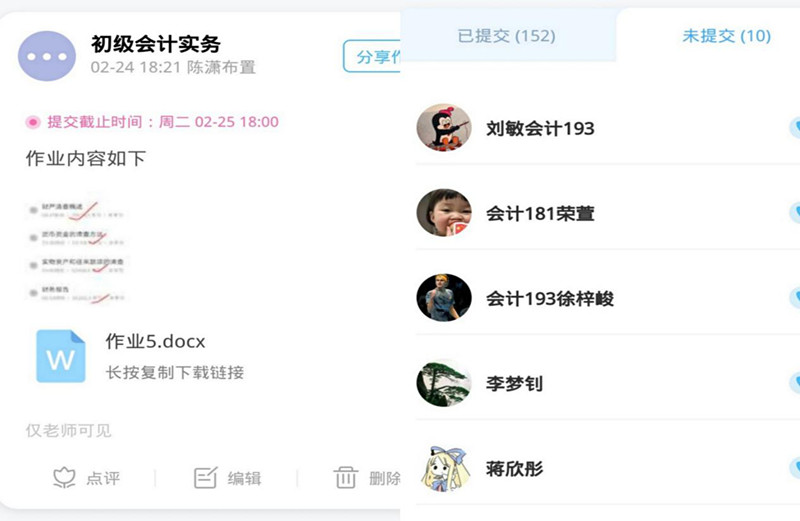Open the 作业5.docx Word file icon
The height and width of the screenshot is (521, 800).
[x=61, y=356]
